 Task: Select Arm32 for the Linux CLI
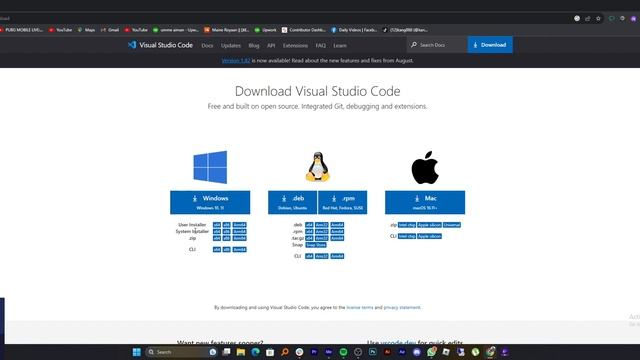coord(322,256)
